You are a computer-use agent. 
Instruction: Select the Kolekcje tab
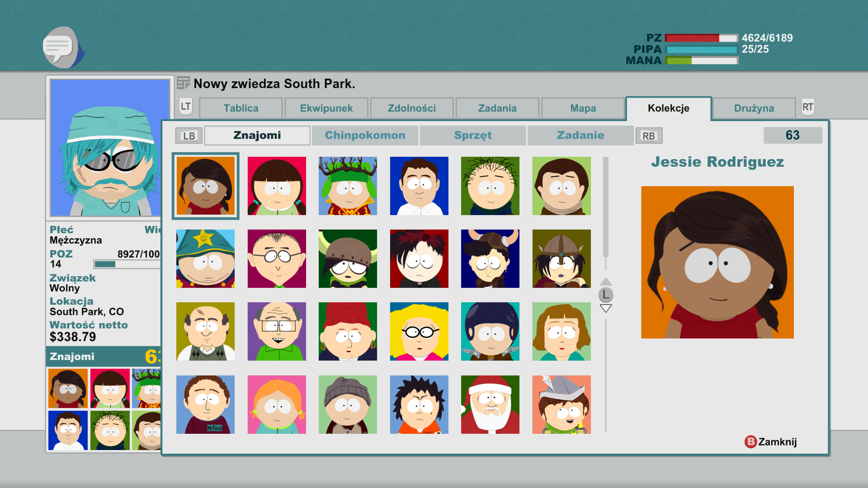click(669, 108)
